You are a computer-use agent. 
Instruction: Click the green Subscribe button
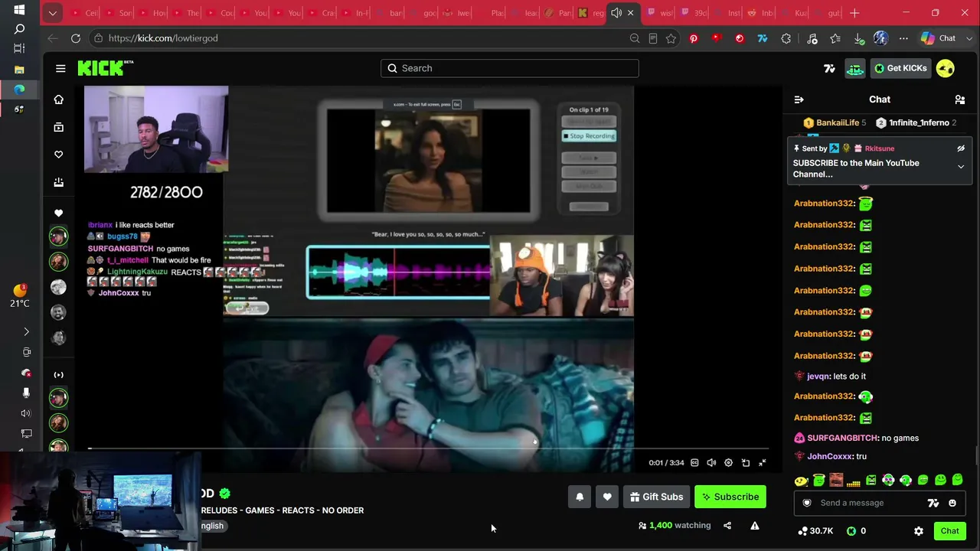click(x=730, y=497)
